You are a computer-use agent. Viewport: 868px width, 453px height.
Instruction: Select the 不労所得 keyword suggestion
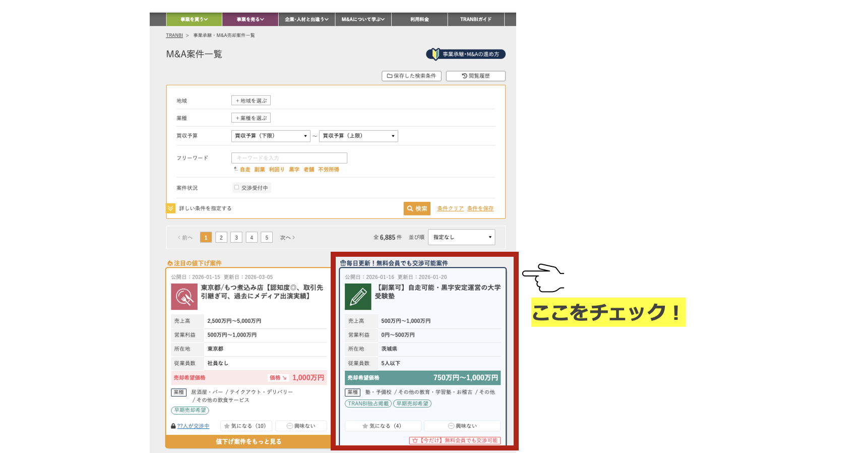[x=329, y=169]
